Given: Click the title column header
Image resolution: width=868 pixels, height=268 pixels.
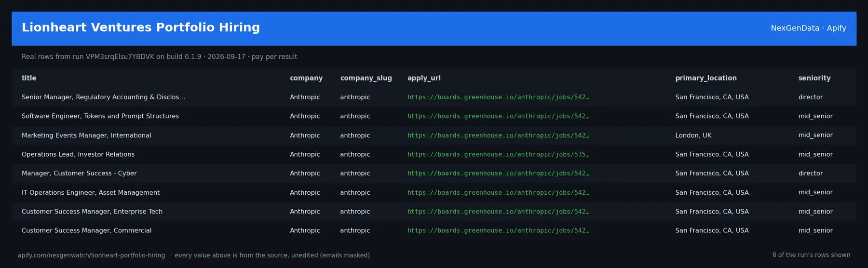Looking at the screenshot, I should pos(29,78).
